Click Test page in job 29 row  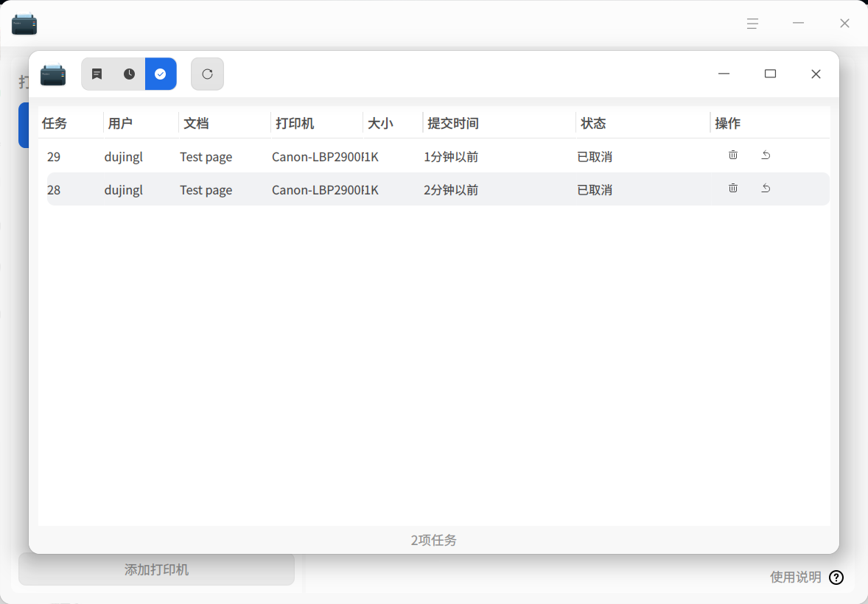click(x=206, y=157)
